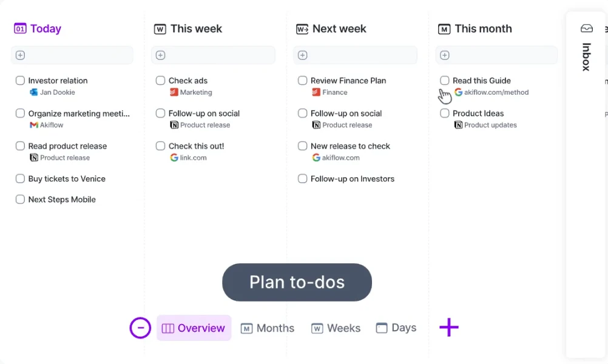Click the purple plus icon at the bottom

click(449, 328)
